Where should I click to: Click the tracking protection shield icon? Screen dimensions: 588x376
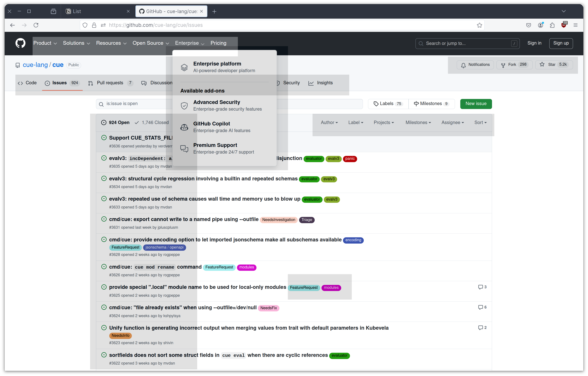point(85,25)
